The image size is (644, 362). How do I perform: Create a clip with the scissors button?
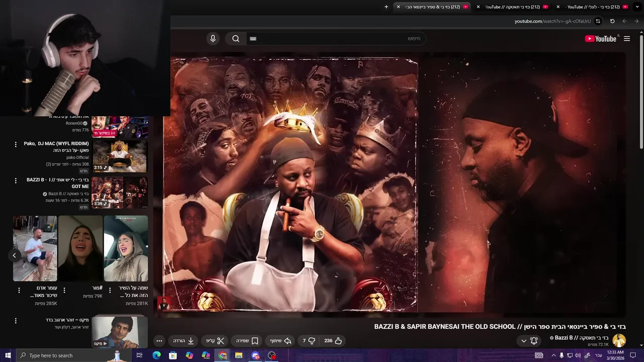215,341
